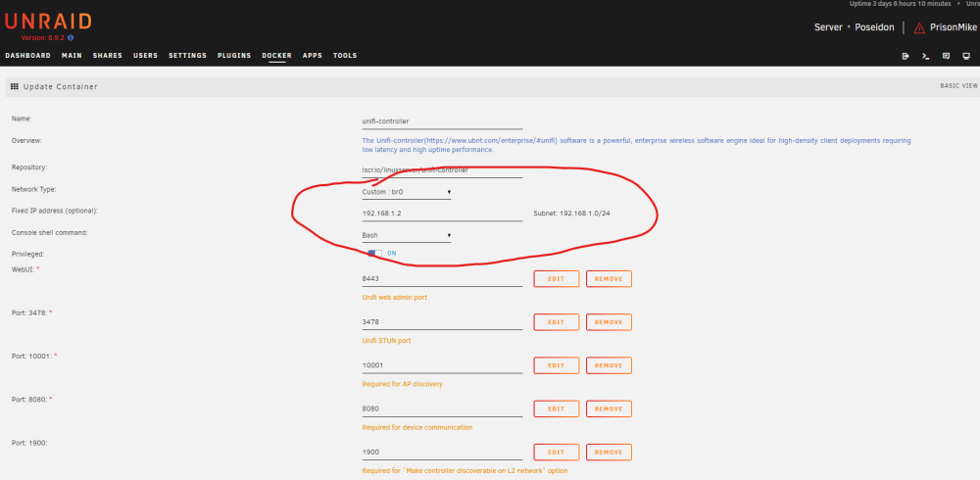This screenshot has height=480, width=980.
Task: Click the system info monitor icon
Action: click(x=967, y=56)
